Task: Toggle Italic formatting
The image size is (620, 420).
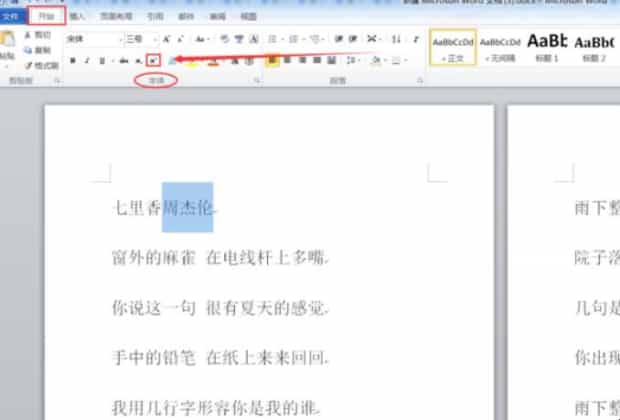Action: (x=87, y=61)
